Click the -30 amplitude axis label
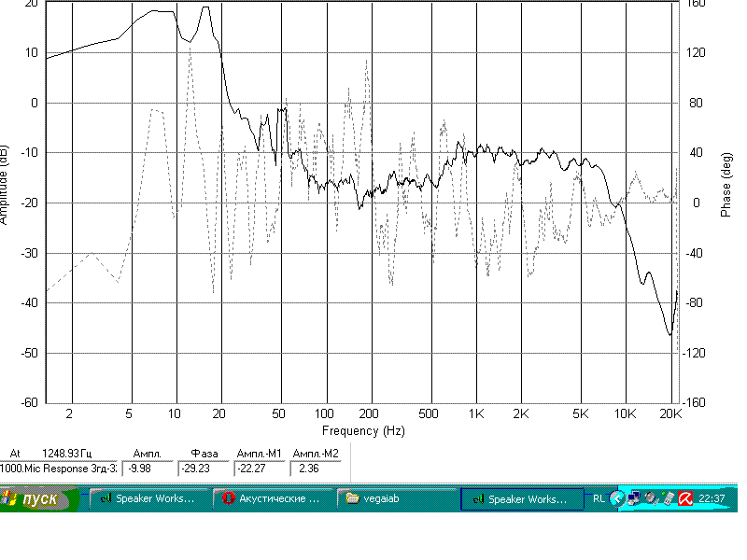 (x=29, y=253)
